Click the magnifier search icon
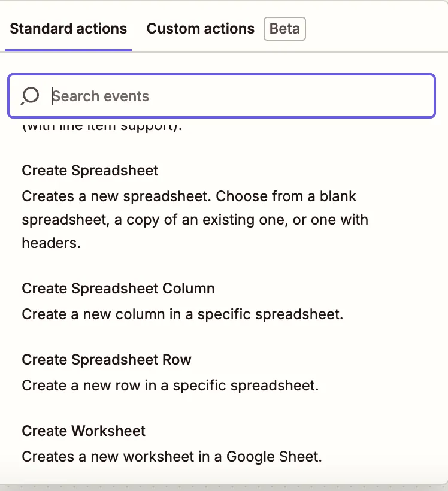Image resolution: width=448 pixels, height=491 pixels. click(x=30, y=96)
